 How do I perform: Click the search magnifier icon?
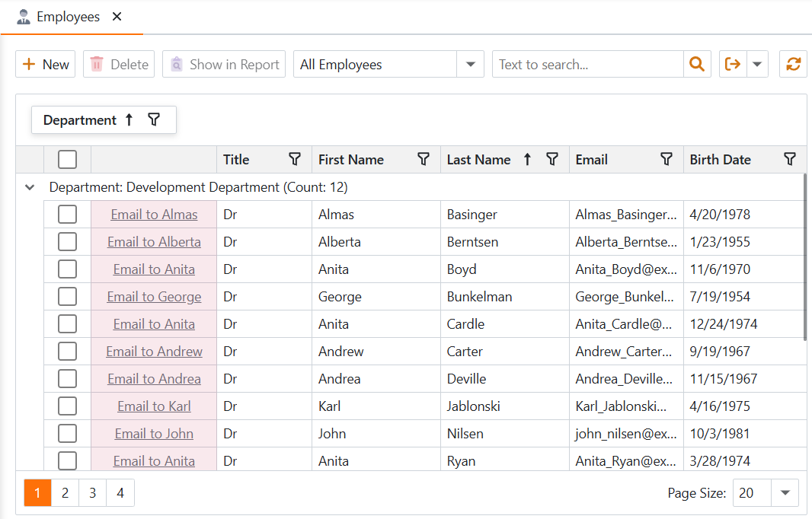point(697,64)
